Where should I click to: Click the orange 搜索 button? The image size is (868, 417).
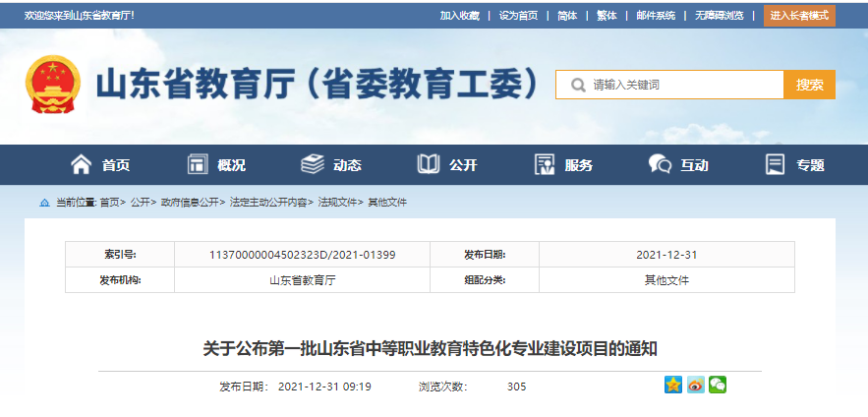[809, 85]
